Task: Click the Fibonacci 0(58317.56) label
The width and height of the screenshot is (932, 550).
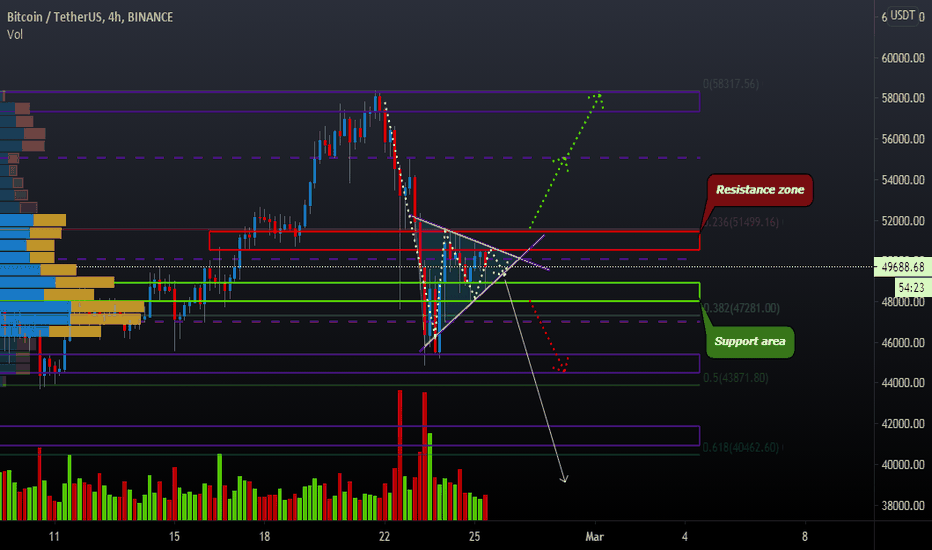Action: pos(731,84)
